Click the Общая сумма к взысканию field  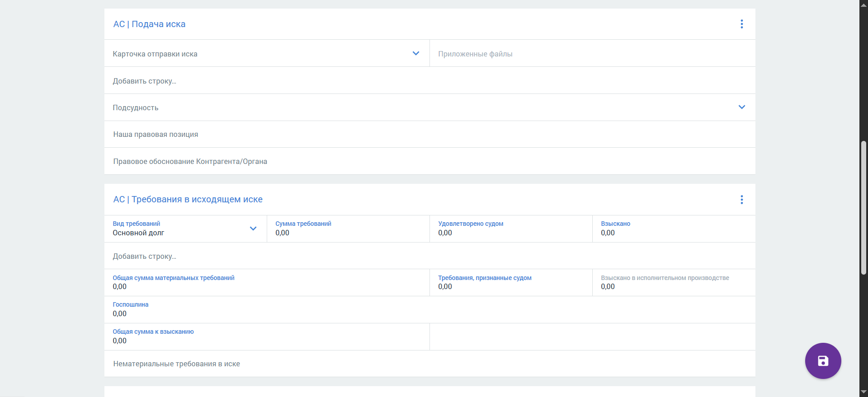tap(267, 337)
